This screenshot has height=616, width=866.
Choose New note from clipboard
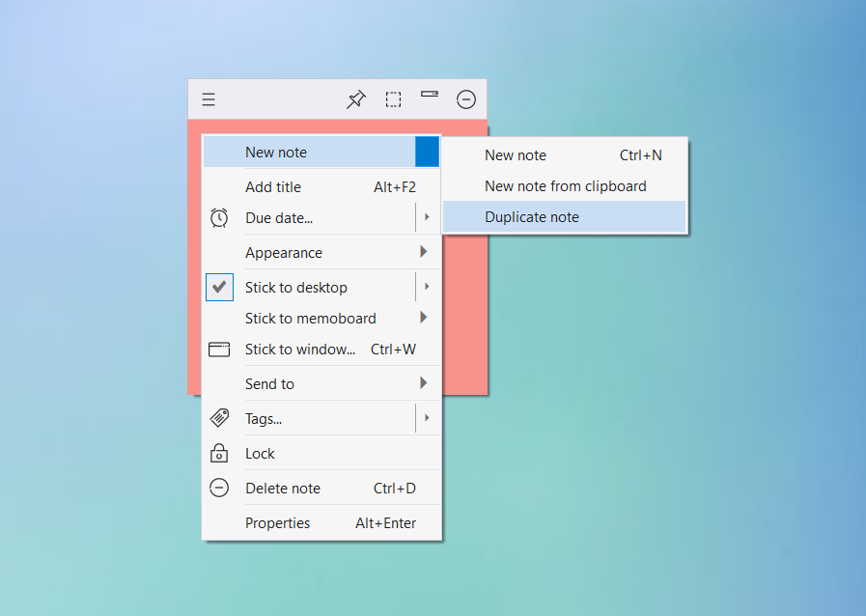click(x=565, y=186)
